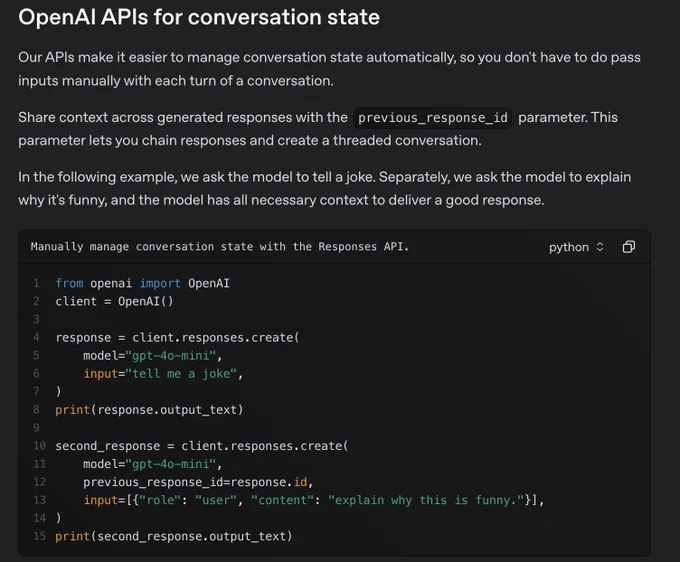Copy the code sample with the copy icon
This screenshot has width=680, height=562.
(x=628, y=247)
